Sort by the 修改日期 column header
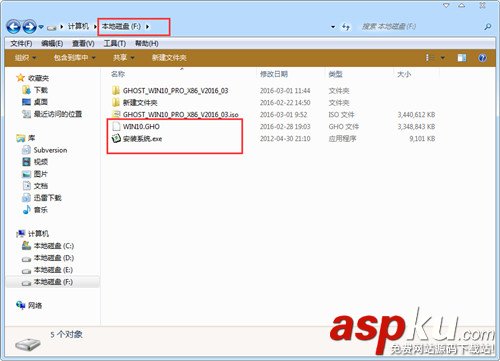 tap(274, 74)
